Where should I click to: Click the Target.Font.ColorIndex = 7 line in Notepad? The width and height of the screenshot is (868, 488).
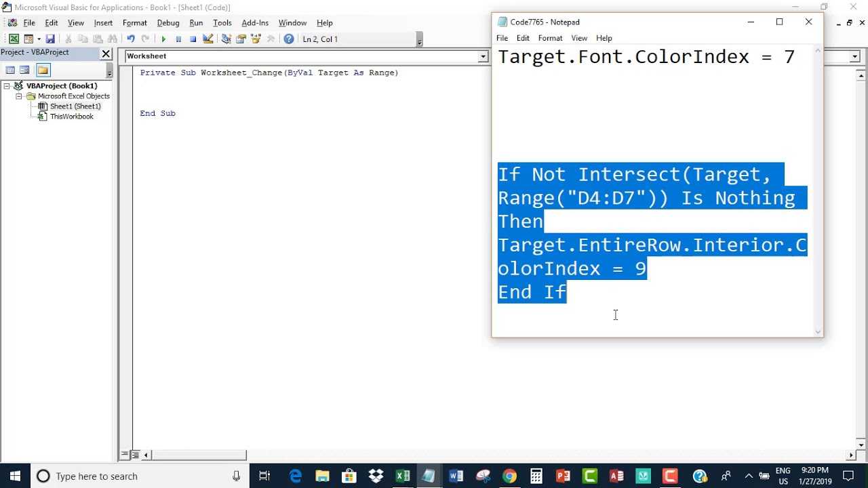(x=646, y=57)
